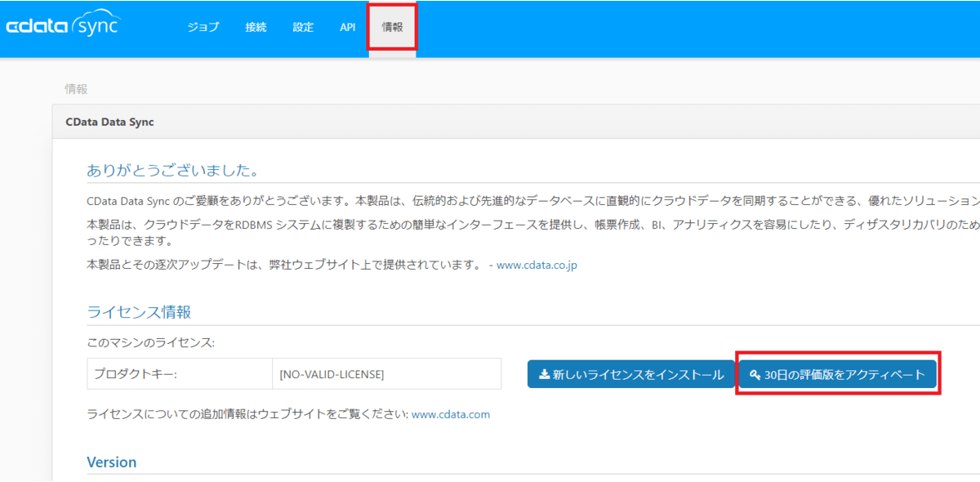Viewport: 980px width, 482px height.
Task: Click 新しいライセンスをインストール button
Action: [631, 374]
